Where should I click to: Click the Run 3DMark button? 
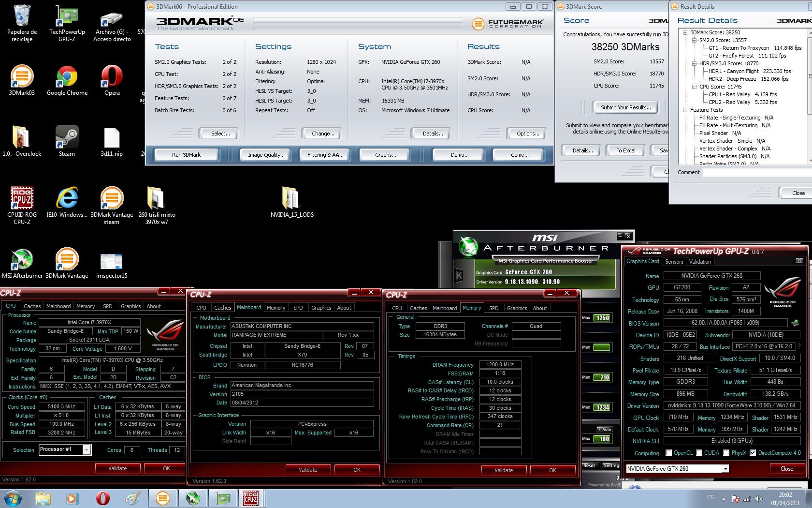pyautogui.click(x=186, y=155)
